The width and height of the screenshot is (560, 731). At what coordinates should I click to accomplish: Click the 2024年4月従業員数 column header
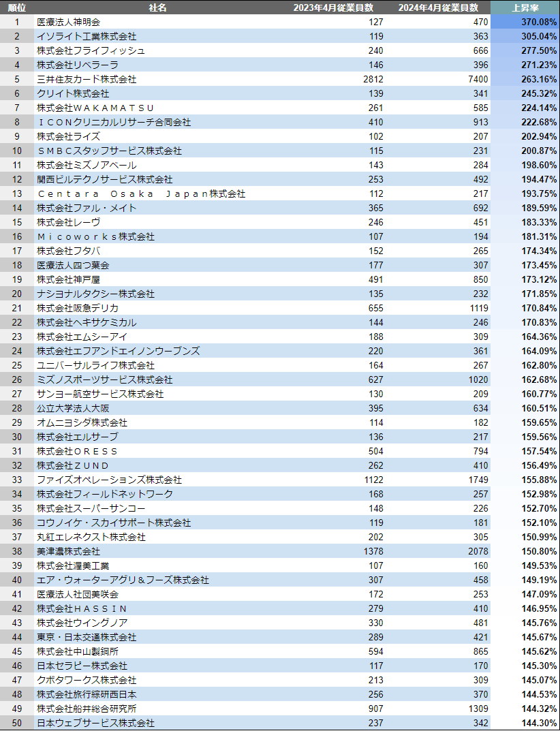pos(438,7)
